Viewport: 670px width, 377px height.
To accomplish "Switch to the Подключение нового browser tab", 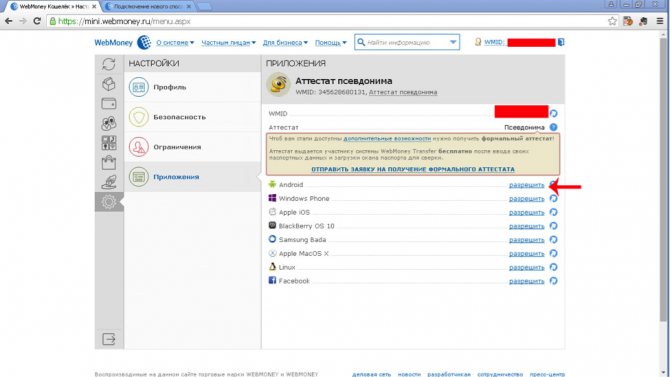I will [x=147, y=6].
